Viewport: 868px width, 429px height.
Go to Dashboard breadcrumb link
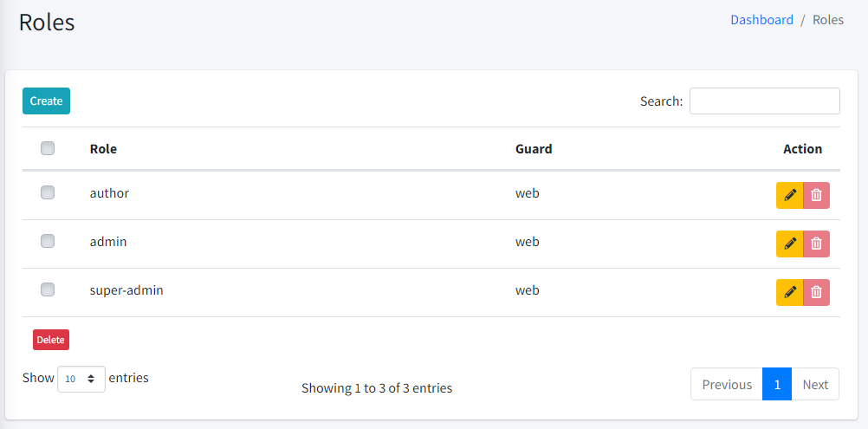point(761,20)
